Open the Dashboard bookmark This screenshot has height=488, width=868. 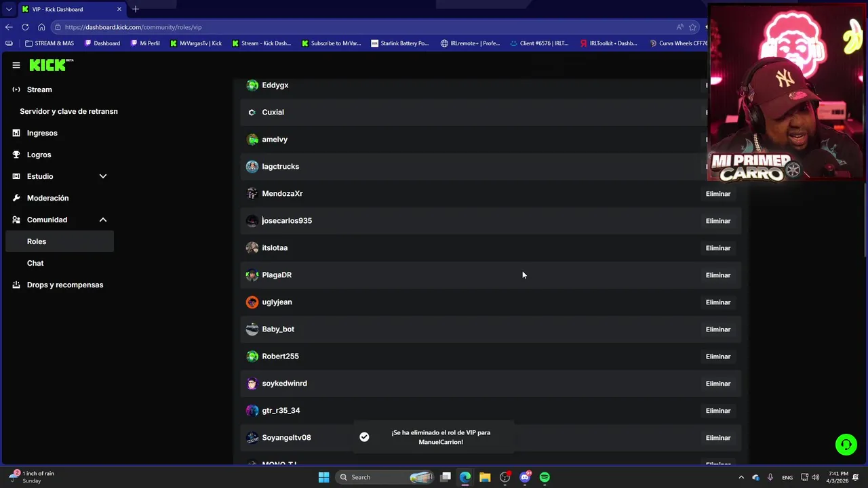pos(102,43)
